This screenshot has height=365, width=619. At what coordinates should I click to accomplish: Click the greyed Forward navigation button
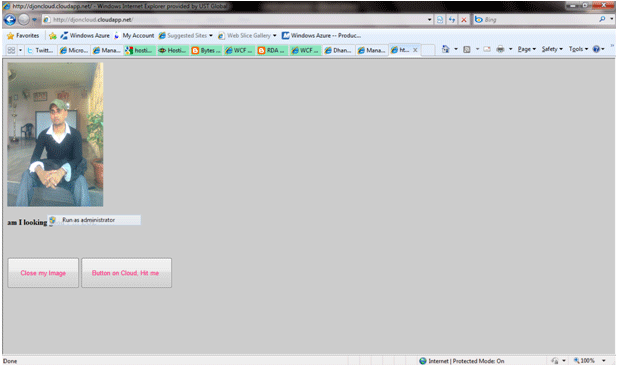pyautogui.click(x=24, y=19)
